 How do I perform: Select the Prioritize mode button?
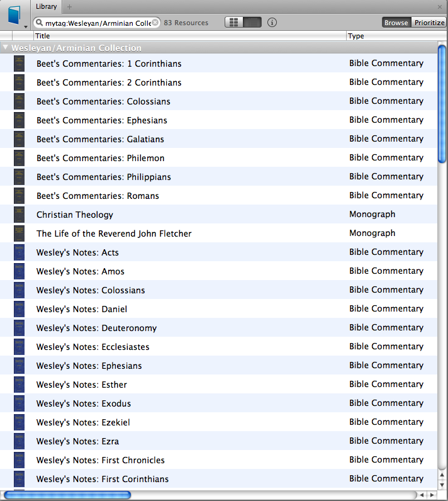coord(429,23)
